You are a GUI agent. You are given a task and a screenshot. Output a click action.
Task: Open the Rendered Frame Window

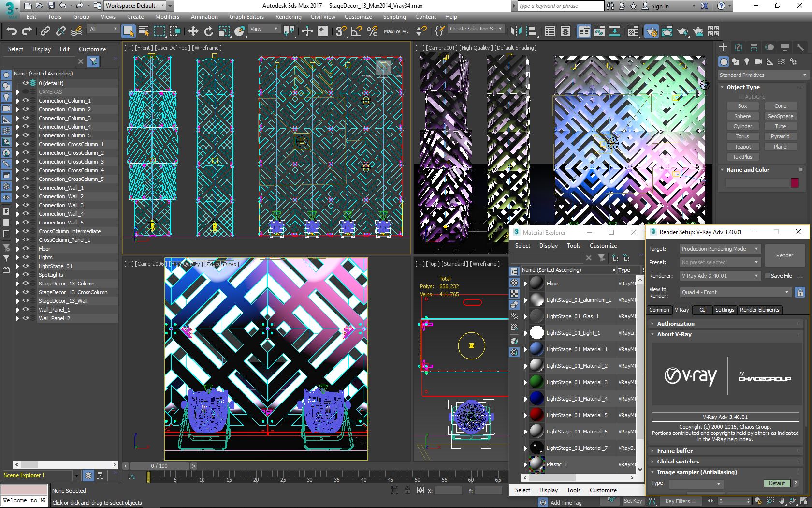[667, 31]
